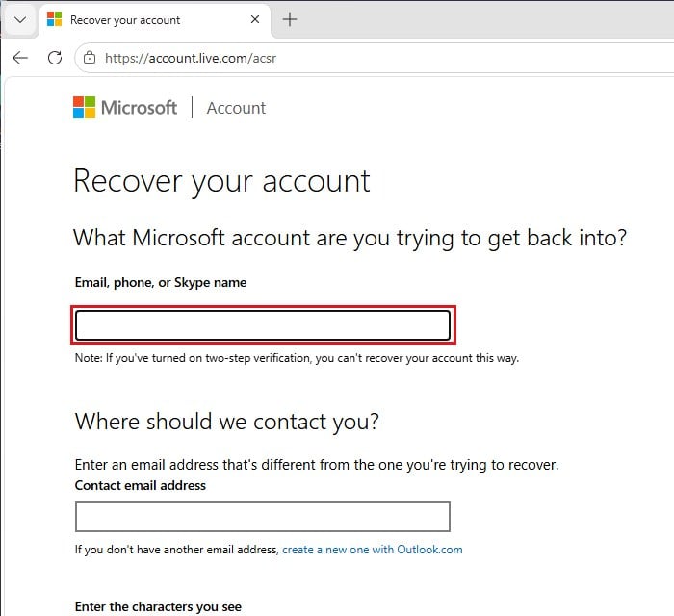674x616 pixels.
Task: Click Enter the characters you see label
Action: click(x=158, y=606)
